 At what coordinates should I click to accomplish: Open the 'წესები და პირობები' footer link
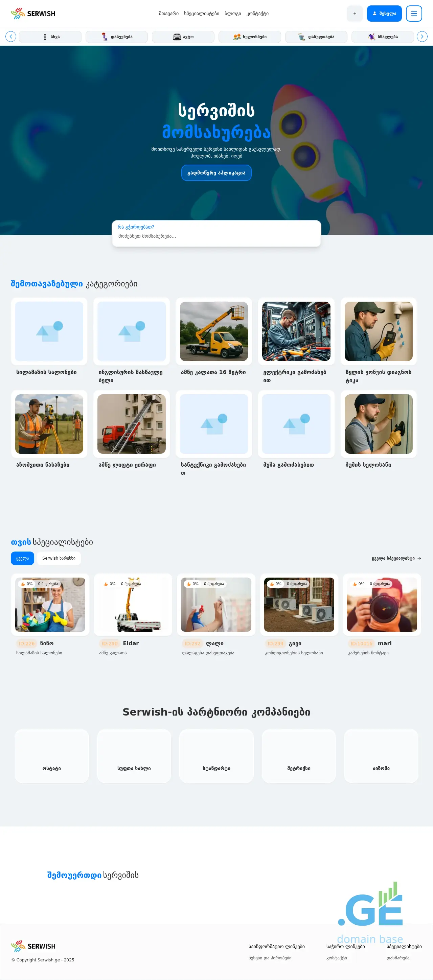click(270, 958)
